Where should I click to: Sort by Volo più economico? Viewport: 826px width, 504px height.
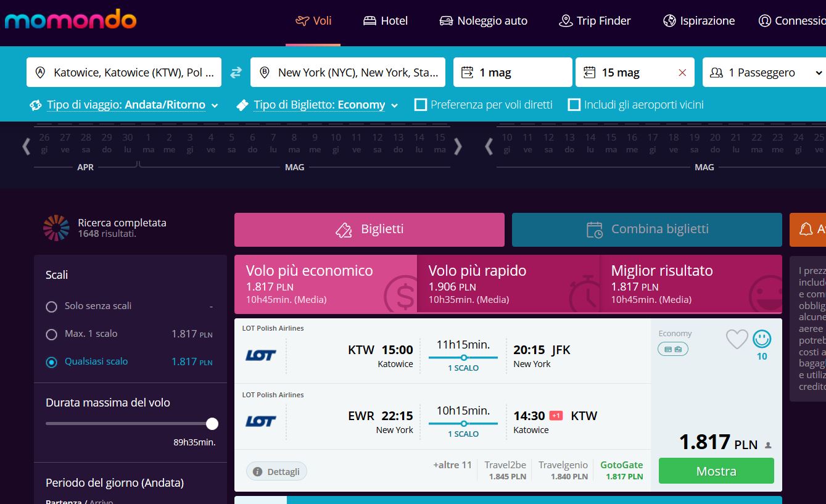coord(326,284)
